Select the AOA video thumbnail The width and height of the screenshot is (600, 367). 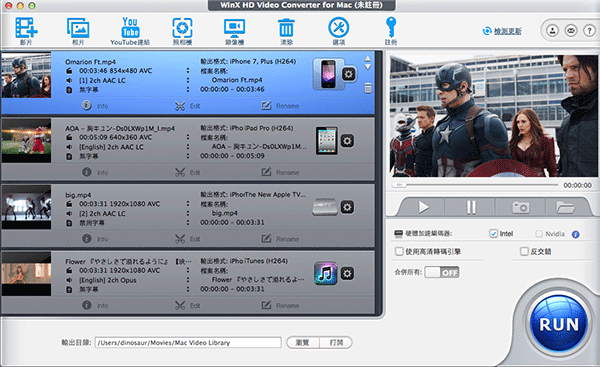(x=26, y=140)
